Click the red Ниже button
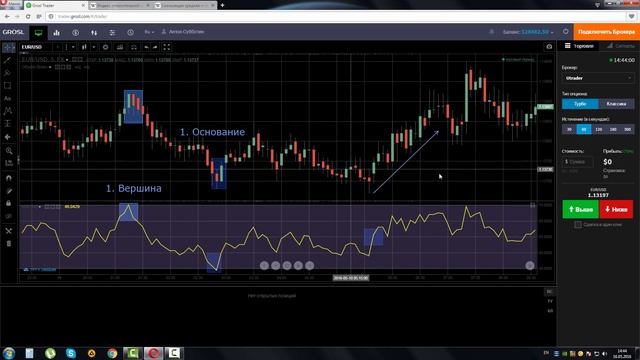The image size is (640, 360). point(616,209)
